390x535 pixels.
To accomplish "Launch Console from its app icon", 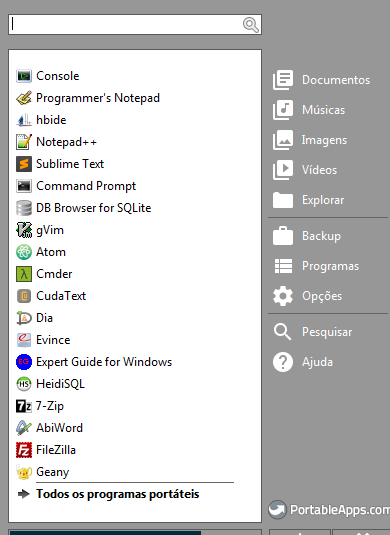I will [24, 76].
